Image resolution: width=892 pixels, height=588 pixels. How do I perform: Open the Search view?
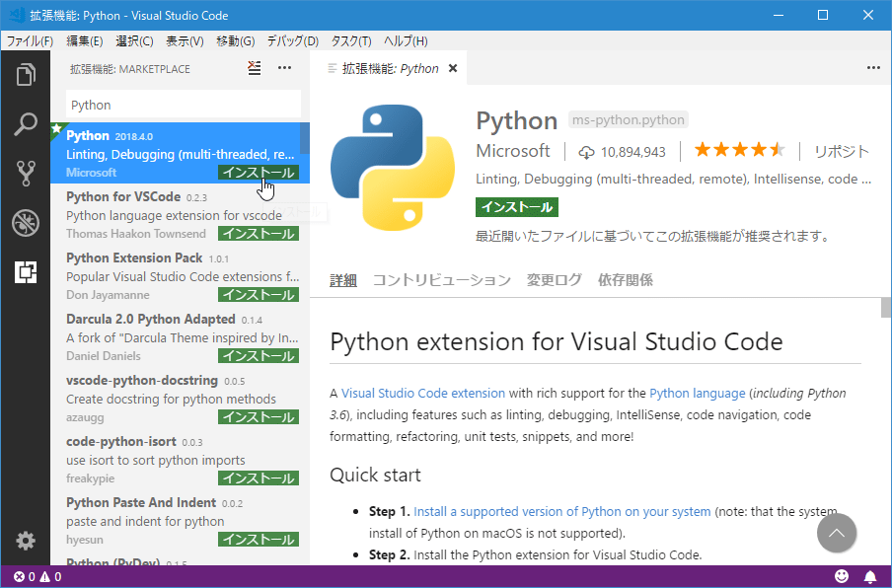pos(26,123)
